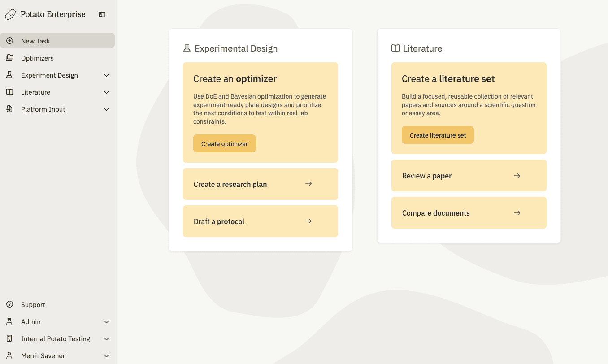Click the Support question mark icon

9,304
